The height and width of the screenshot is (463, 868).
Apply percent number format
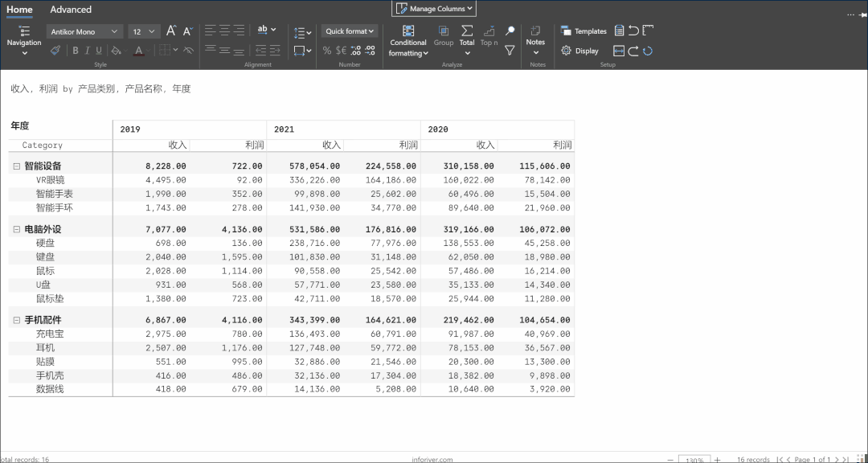327,51
